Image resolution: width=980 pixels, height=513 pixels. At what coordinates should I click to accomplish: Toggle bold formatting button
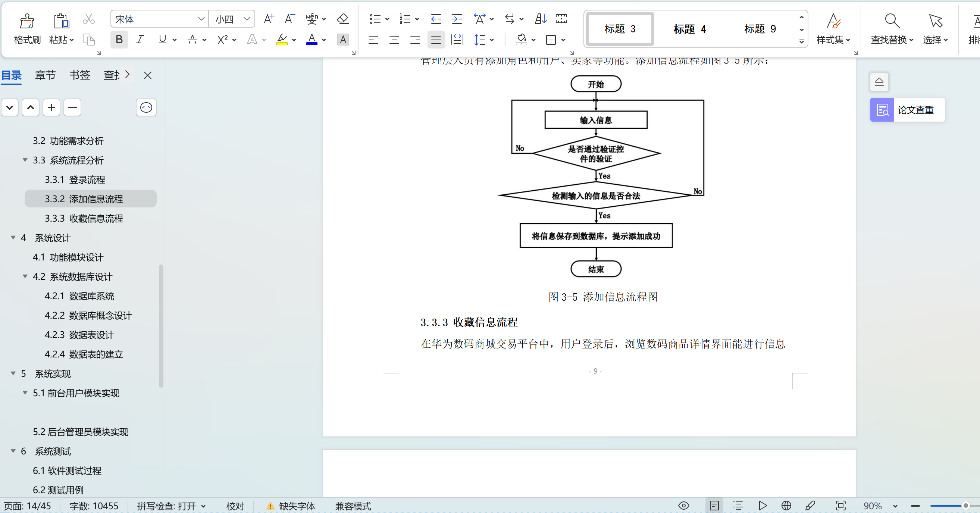(x=119, y=40)
